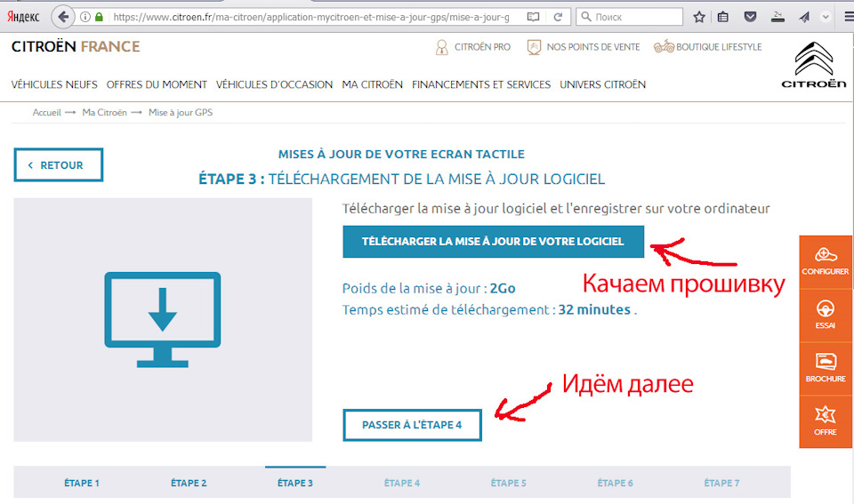Click the monitor download illustration
The height and width of the screenshot is (504, 854).
point(163,319)
